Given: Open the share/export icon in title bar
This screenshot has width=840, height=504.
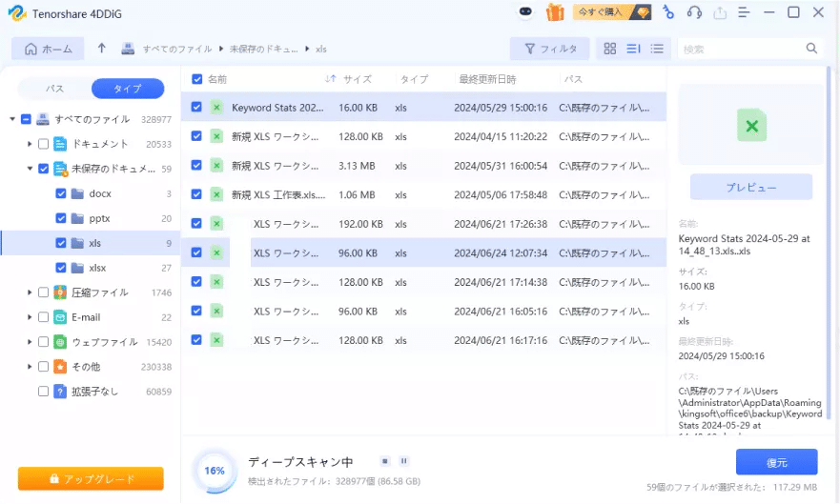Looking at the screenshot, I should click(x=720, y=12).
